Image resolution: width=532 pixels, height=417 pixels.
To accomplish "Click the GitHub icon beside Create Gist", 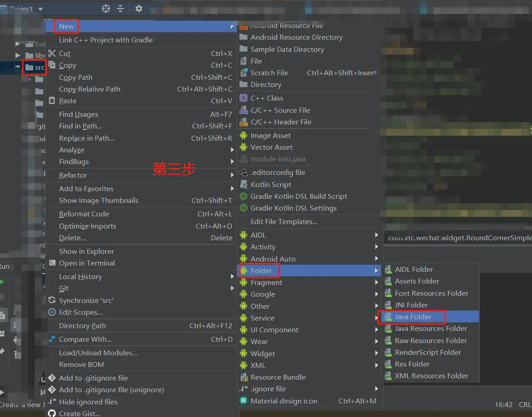I will coord(52,413).
